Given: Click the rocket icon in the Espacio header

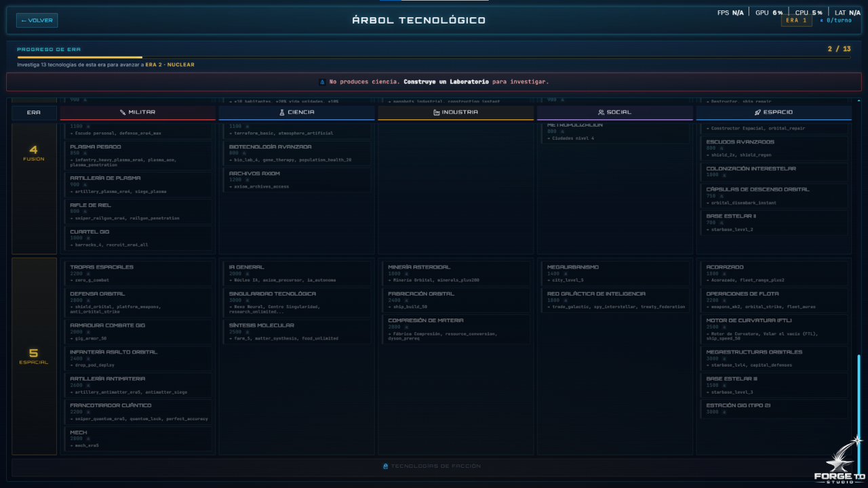Looking at the screenshot, I should [x=757, y=113].
